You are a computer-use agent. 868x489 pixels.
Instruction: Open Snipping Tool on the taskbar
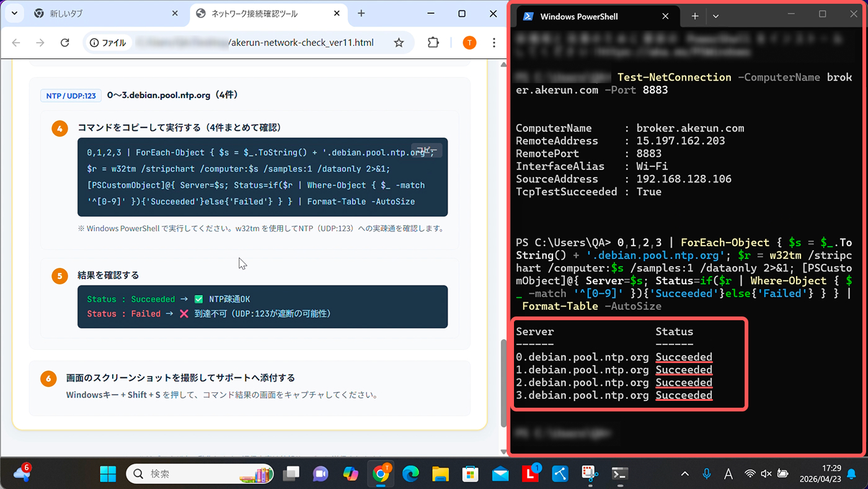coord(590,474)
